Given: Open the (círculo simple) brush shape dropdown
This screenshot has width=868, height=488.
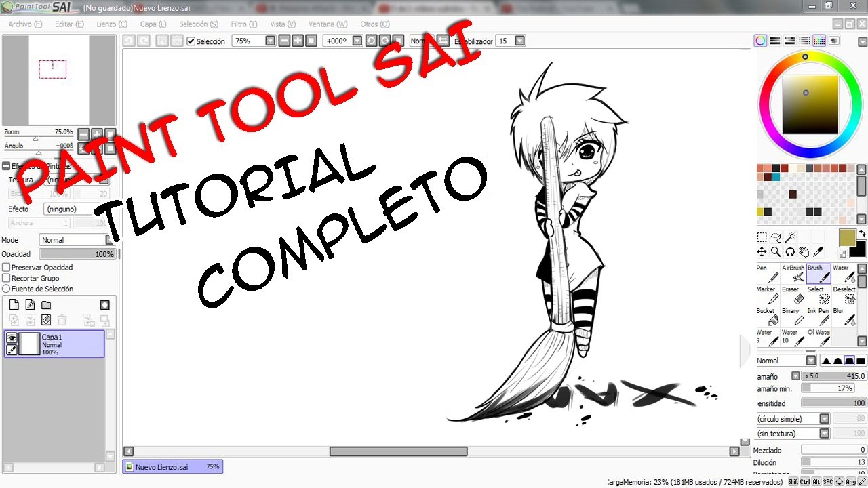Looking at the screenshot, I should (825, 419).
